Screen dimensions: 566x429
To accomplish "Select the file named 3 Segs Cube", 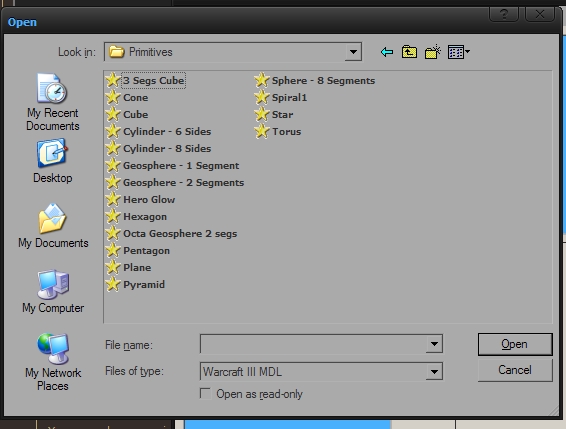I will 154,80.
